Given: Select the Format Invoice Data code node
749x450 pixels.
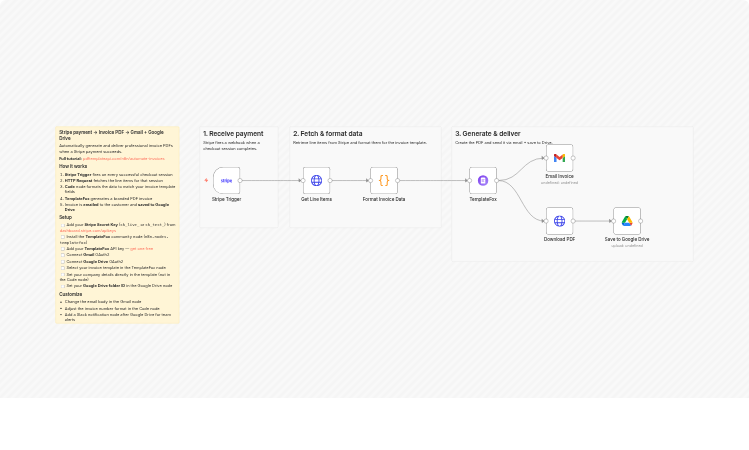Looking at the screenshot, I should [x=384, y=181].
